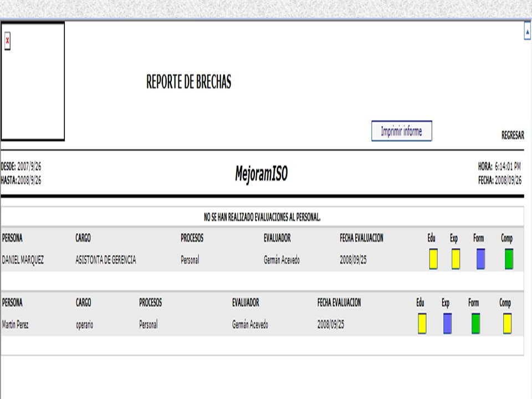Screen dimensions: 532x399
Task: Click the first table's CARGO header
Action: (x=83, y=238)
